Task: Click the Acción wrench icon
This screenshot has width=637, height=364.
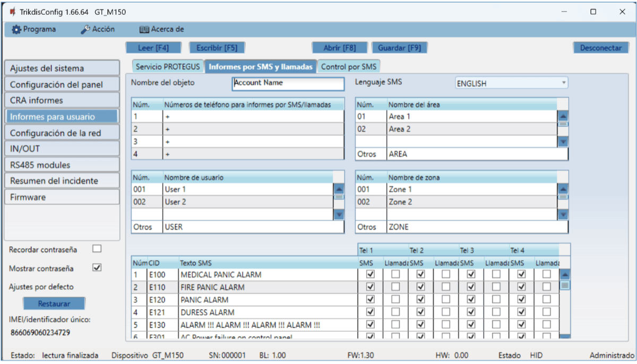Action: point(85,30)
